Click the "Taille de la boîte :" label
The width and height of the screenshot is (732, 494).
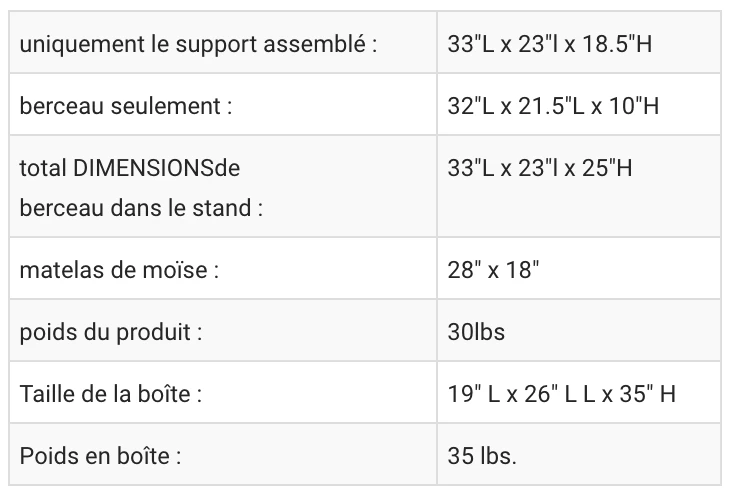click(x=111, y=394)
